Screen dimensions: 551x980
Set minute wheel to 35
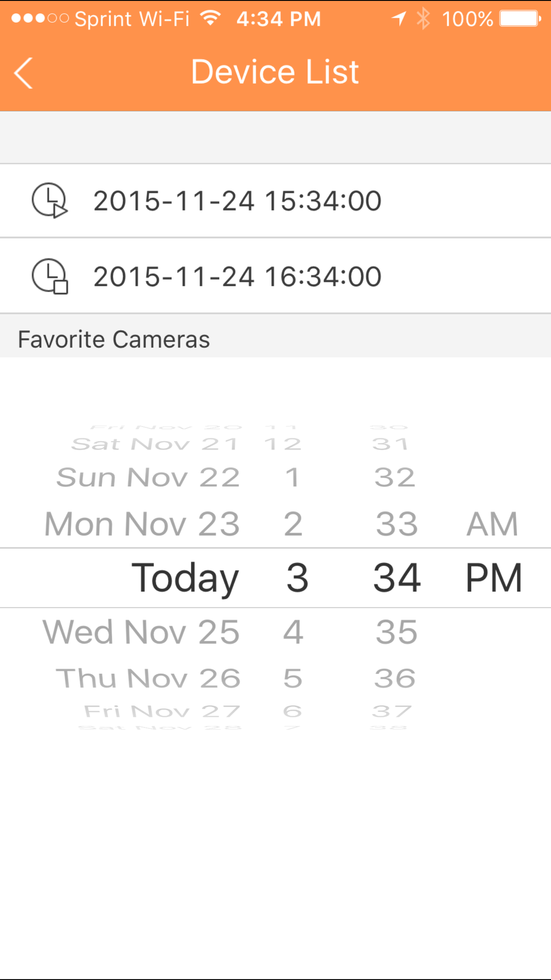[397, 632]
